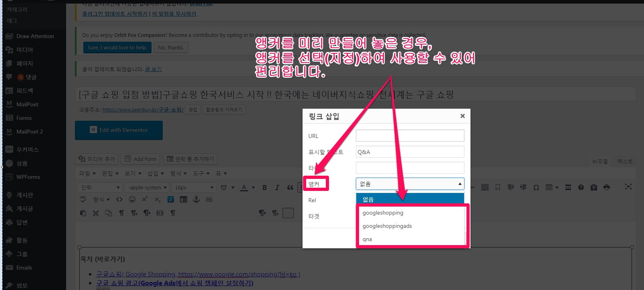Click the source code brackets icon

tap(119, 199)
